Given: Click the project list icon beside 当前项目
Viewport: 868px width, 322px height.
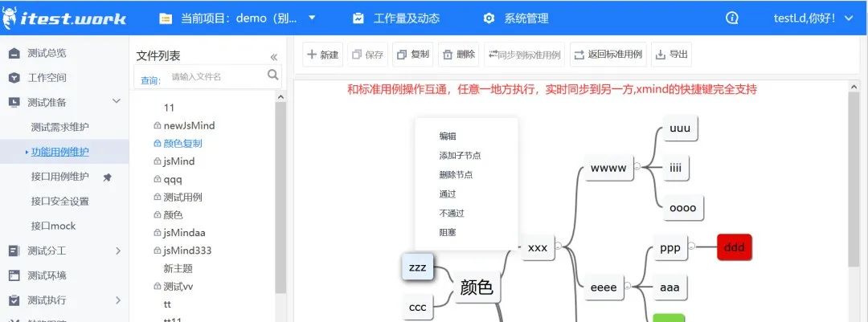Looking at the screenshot, I should (x=166, y=18).
